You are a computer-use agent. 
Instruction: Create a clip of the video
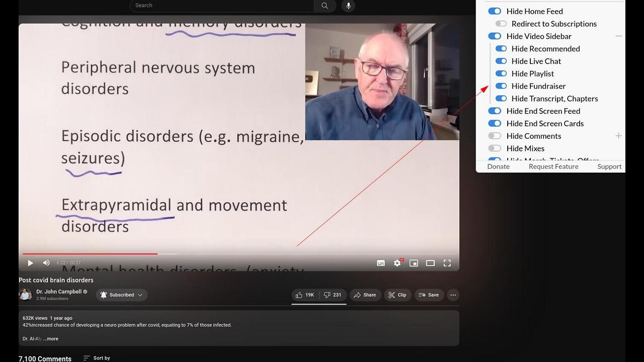(x=398, y=295)
